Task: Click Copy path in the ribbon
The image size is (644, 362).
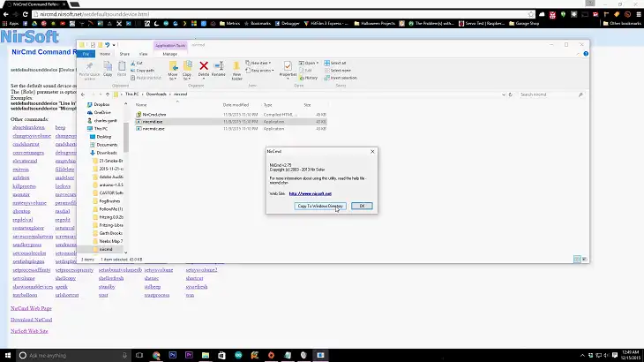Action: [142, 71]
